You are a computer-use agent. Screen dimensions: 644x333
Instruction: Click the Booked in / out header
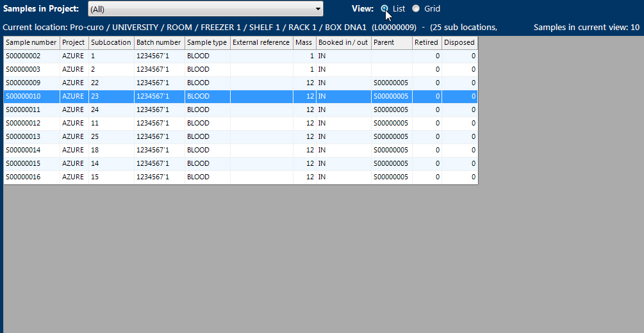coord(343,43)
